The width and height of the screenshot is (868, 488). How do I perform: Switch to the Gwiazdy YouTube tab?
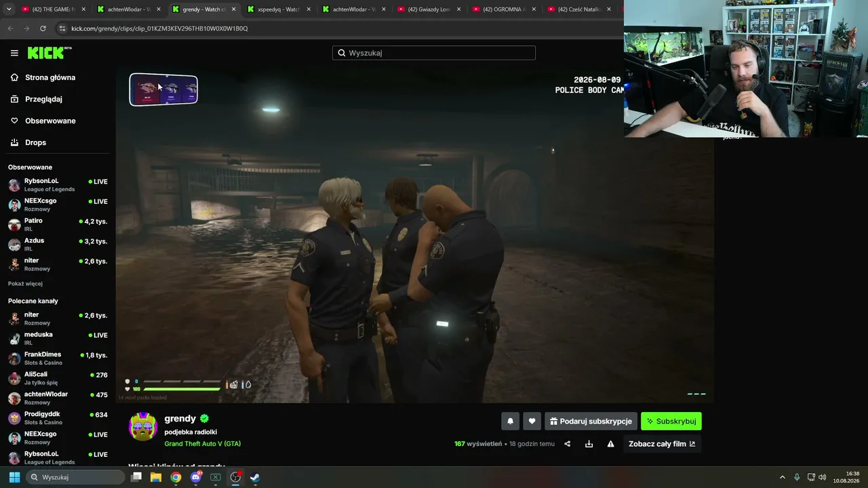(x=429, y=9)
